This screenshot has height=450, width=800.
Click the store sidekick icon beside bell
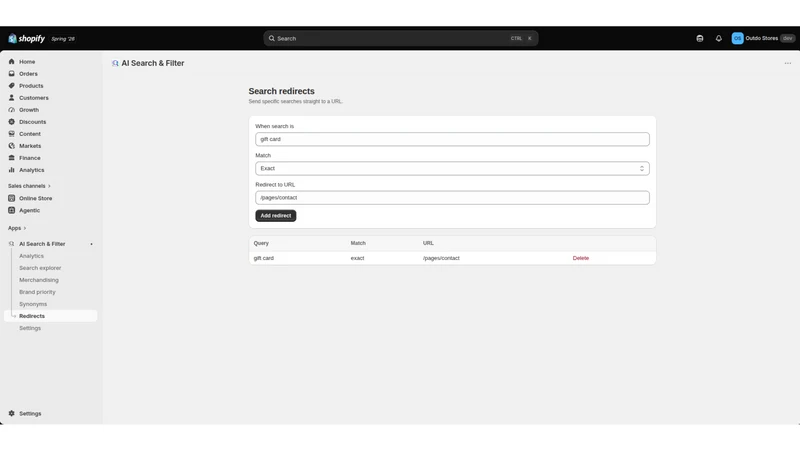[699, 38]
